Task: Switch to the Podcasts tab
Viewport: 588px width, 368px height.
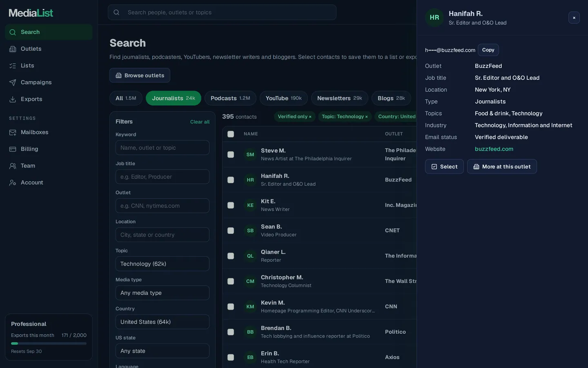Action: [230, 98]
